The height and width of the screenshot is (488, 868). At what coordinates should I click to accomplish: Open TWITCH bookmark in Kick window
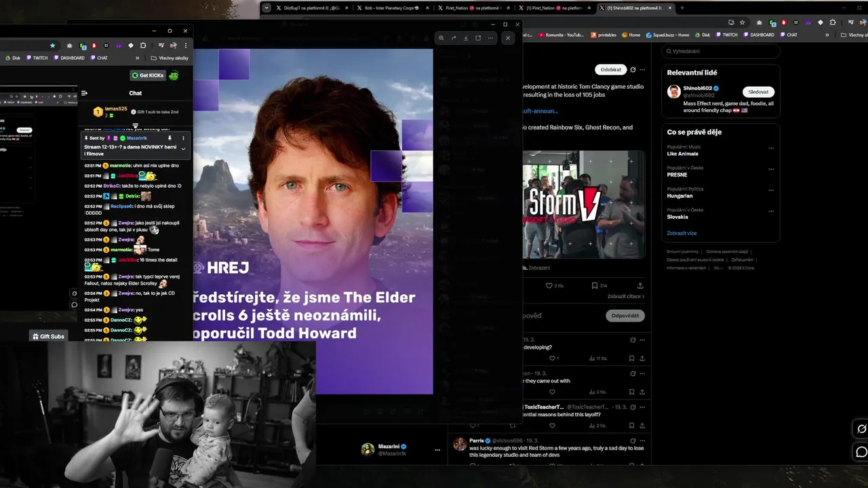pos(37,58)
